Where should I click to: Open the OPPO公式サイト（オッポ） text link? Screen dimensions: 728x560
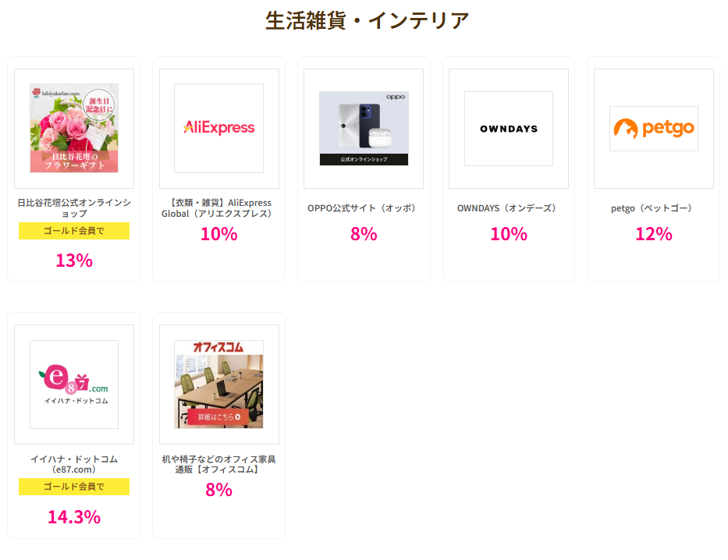364,208
